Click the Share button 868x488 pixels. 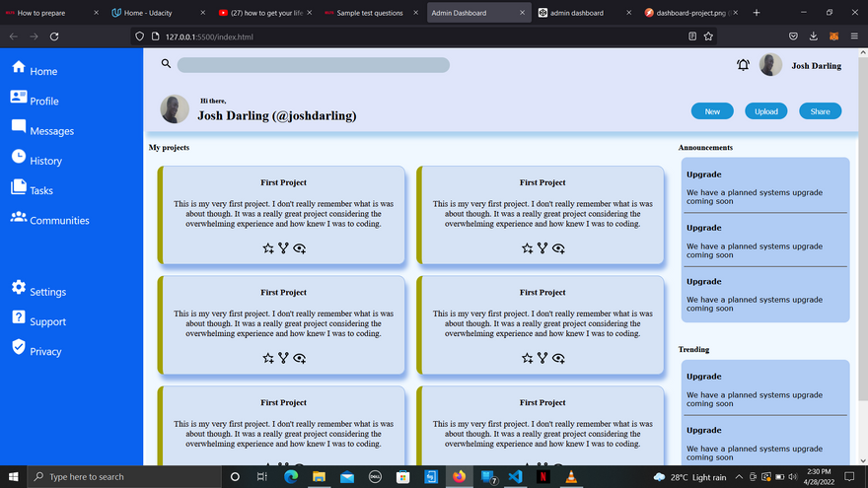click(820, 111)
